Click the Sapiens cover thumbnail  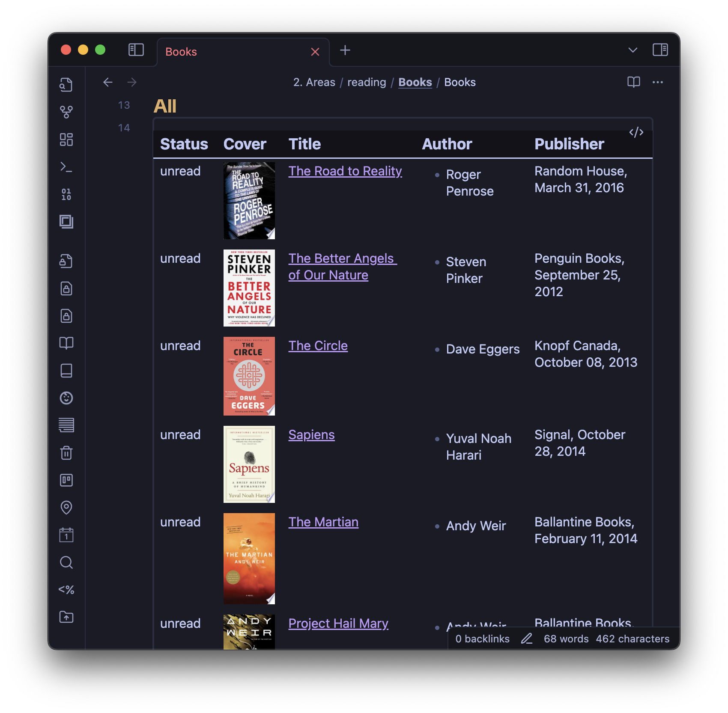249,464
